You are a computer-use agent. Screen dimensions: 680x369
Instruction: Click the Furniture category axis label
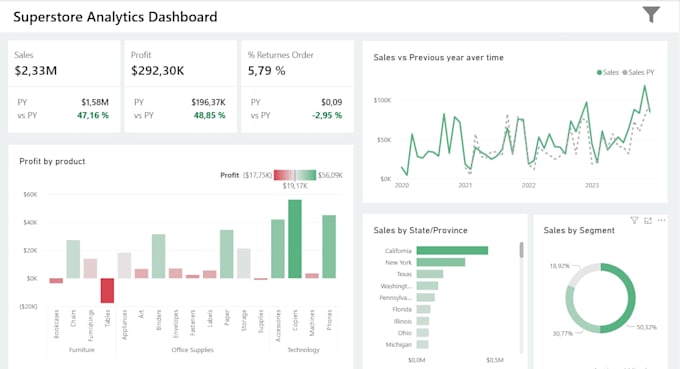(x=82, y=349)
